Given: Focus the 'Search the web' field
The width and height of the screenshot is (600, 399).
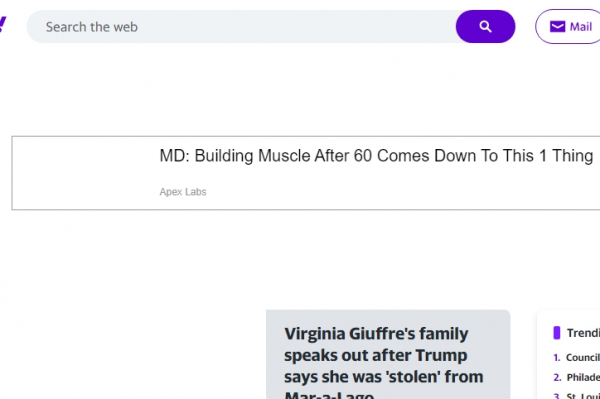Looking at the screenshot, I should pyautogui.click(x=241, y=27).
